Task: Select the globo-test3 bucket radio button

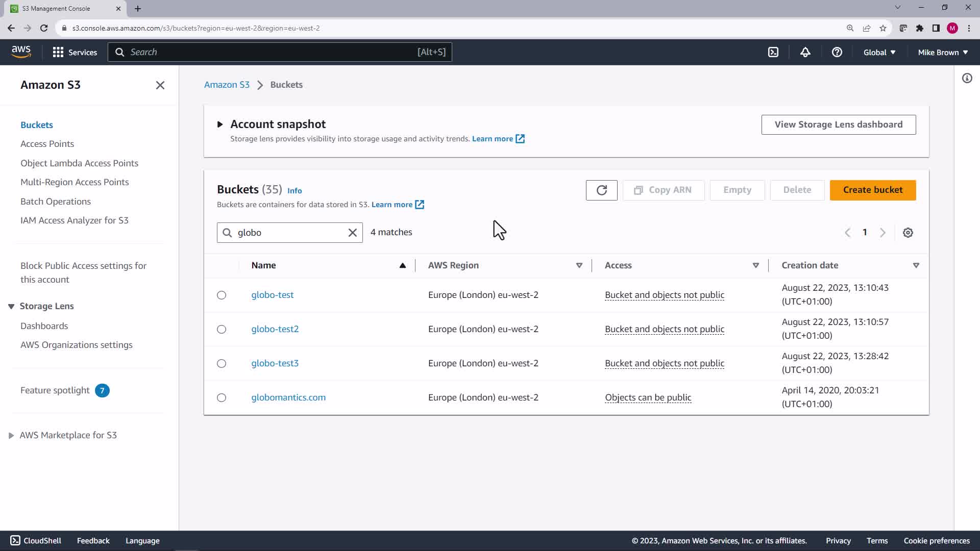Action: (x=222, y=363)
